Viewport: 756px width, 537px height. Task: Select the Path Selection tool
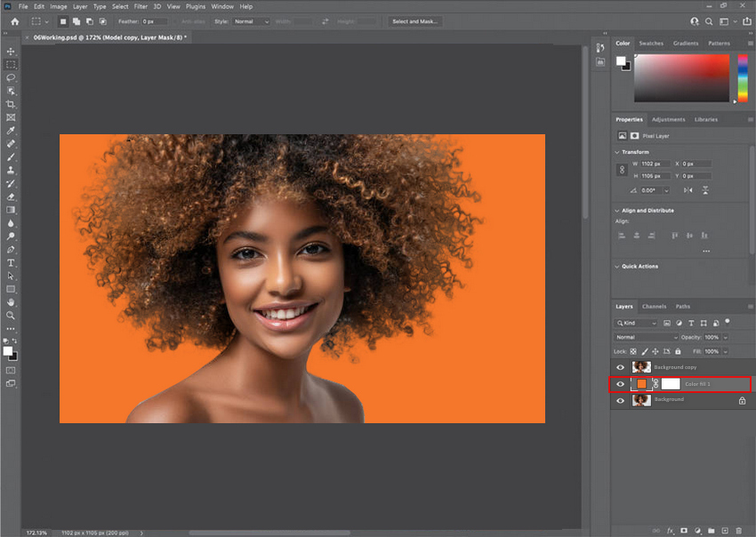point(11,277)
